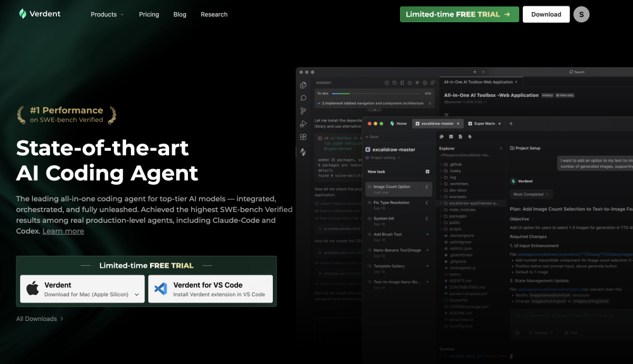
Task: Expand the Products dropdown menu
Action: (x=107, y=15)
